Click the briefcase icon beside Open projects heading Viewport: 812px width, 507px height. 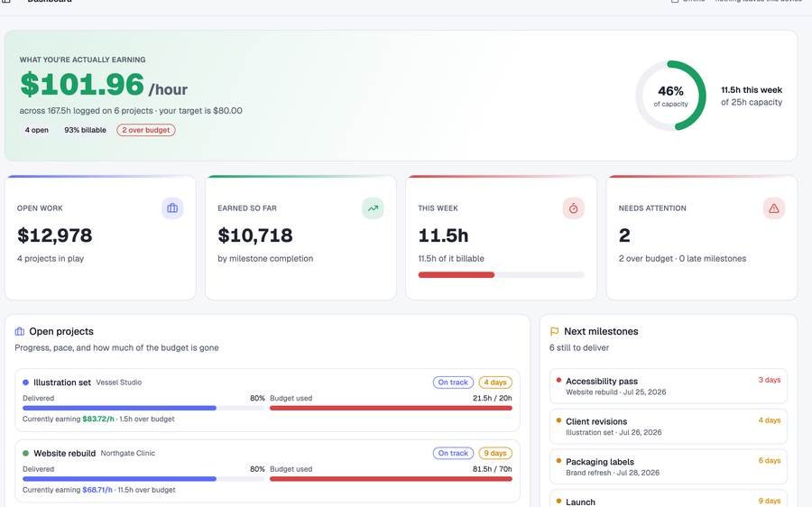coord(20,331)
